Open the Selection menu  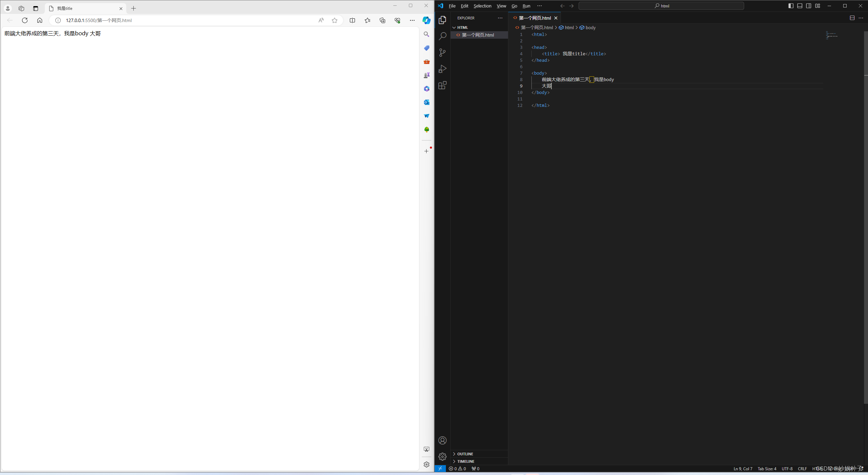coord(482,6)
